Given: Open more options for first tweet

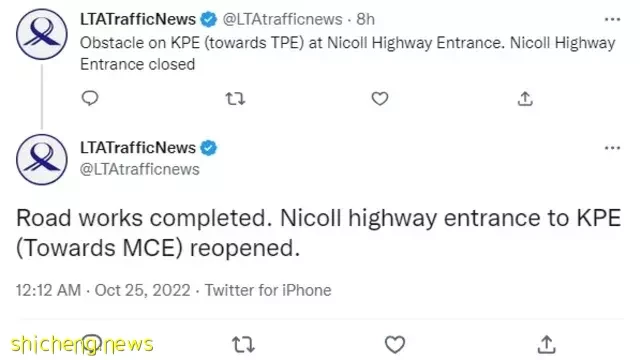Looking at the screenshot, I should click(612, 19).
